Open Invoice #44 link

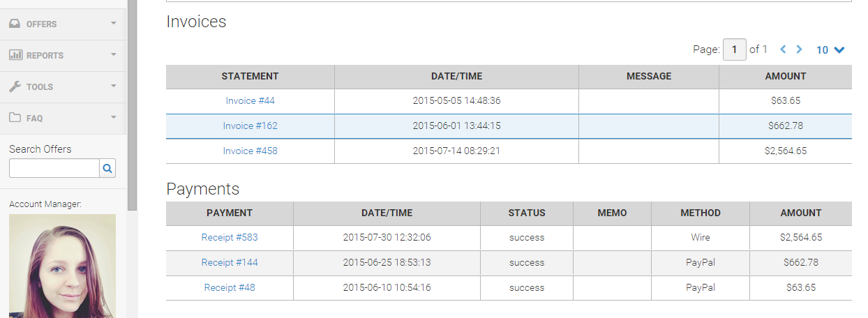click(x=250, y=101)
